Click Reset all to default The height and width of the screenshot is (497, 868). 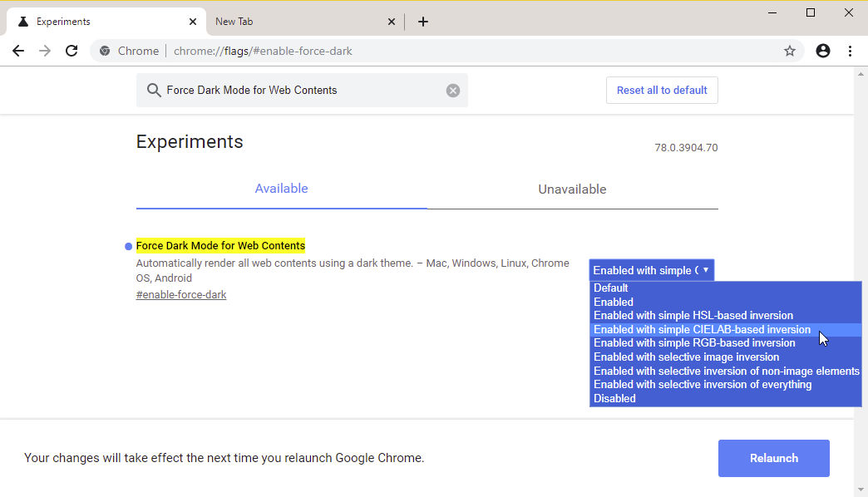662,91
